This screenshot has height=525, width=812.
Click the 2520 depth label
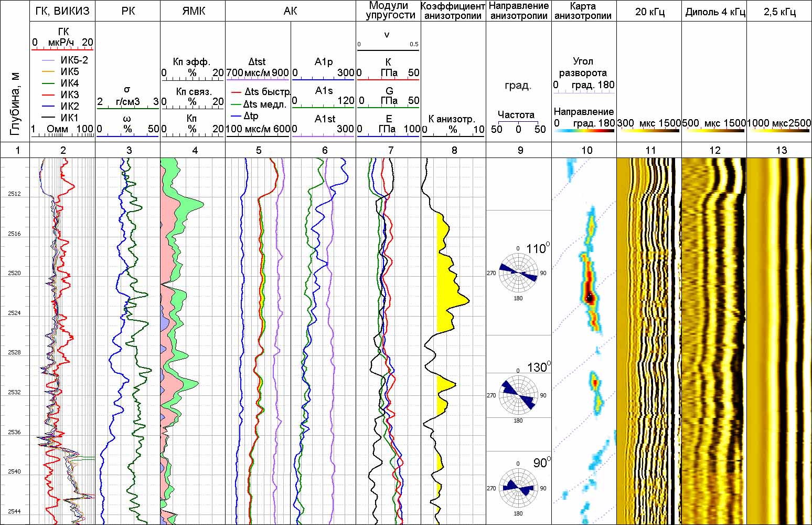(x=14, y=274)
